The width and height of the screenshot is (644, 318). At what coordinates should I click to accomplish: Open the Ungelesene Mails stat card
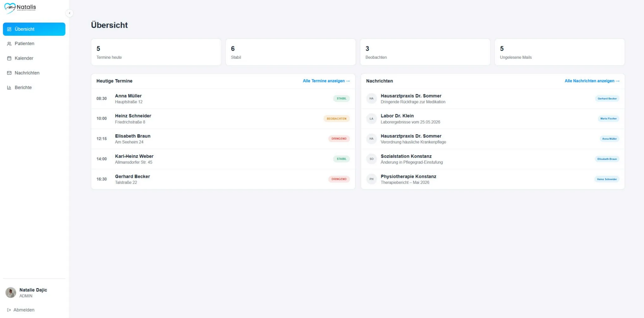click(560, 52)
